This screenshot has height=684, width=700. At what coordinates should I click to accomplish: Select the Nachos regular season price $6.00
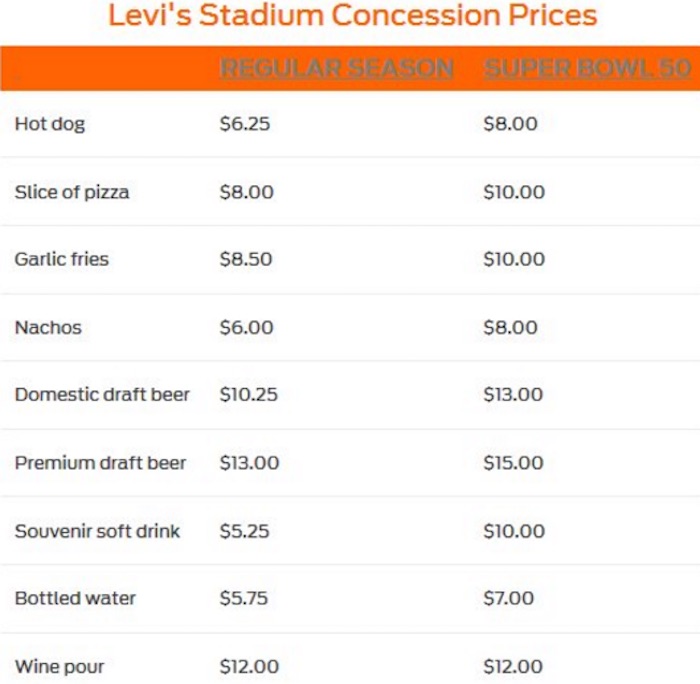246,327
